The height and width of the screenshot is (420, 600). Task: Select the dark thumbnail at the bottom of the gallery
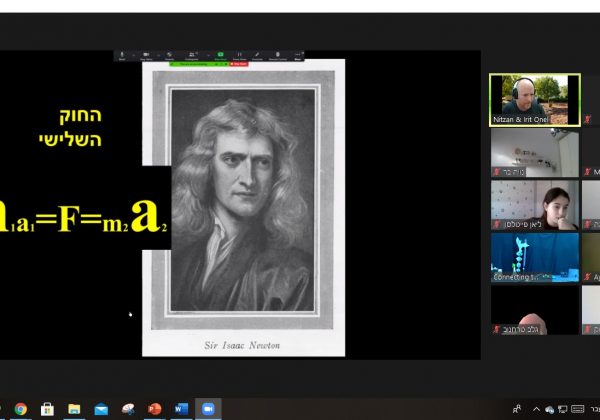point(535,310)
